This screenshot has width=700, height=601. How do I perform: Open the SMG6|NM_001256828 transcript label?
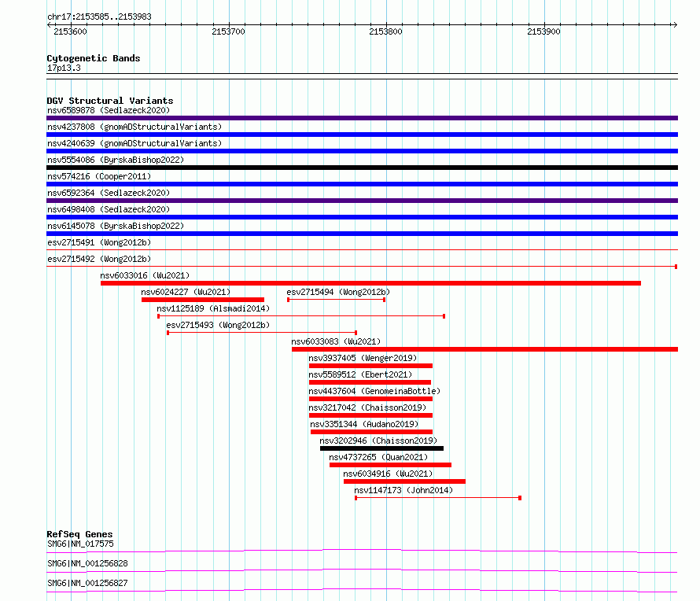tap(87, 563)
